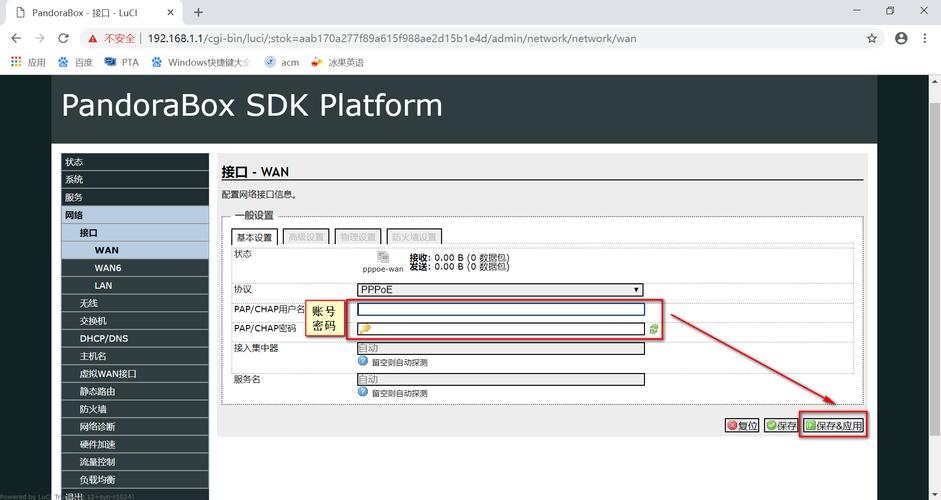Screen dimensions: 941x500
Task: Open 系统 in sidebar menu
Action: point(135,179)
